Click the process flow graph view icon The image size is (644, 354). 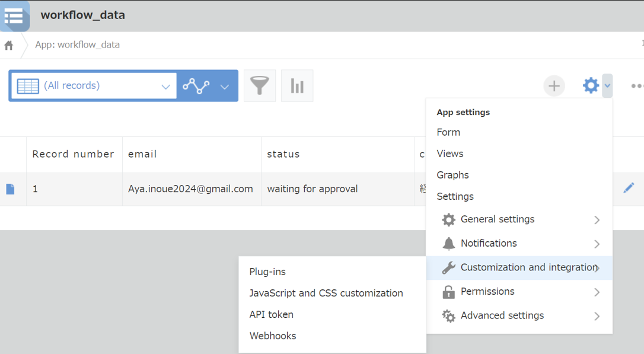(x=196, y=86)
